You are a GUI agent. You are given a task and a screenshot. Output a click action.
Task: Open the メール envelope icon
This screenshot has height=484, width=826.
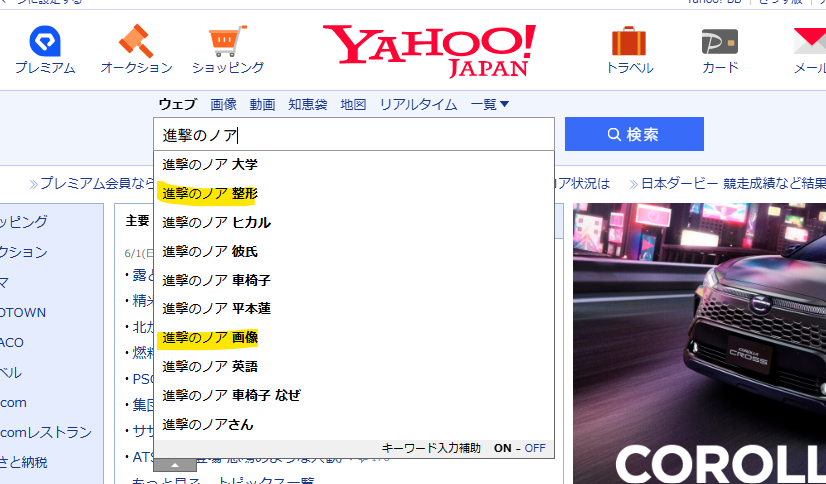coord(810,41)
